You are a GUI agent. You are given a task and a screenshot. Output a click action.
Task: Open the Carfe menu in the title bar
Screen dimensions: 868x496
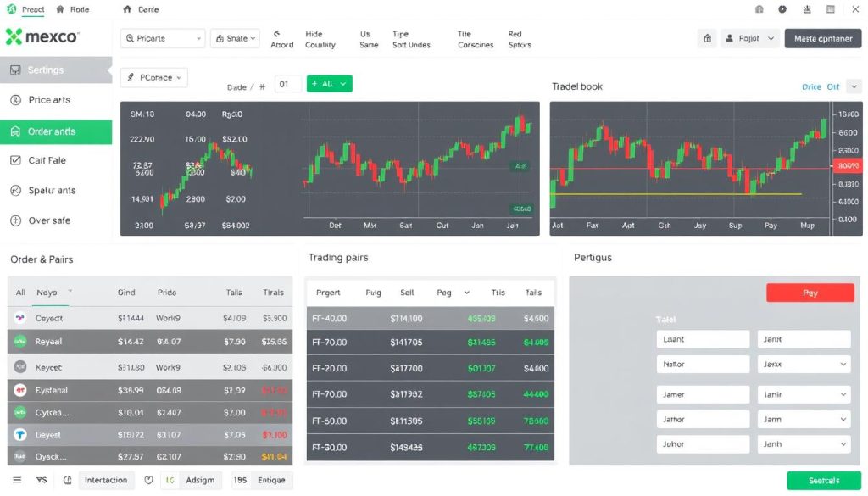click(140, 9)
